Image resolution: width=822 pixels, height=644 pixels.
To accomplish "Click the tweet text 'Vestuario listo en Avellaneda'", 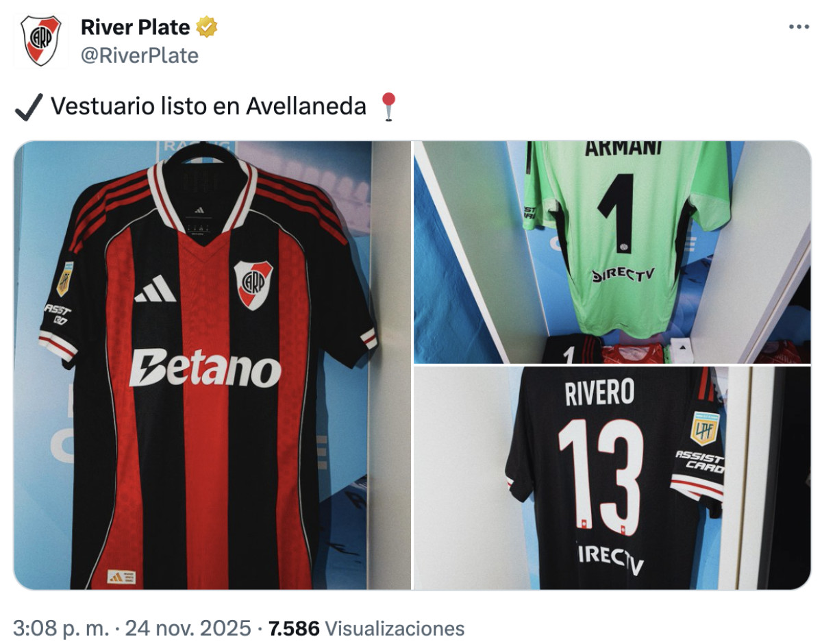I will tap(208, 106).
